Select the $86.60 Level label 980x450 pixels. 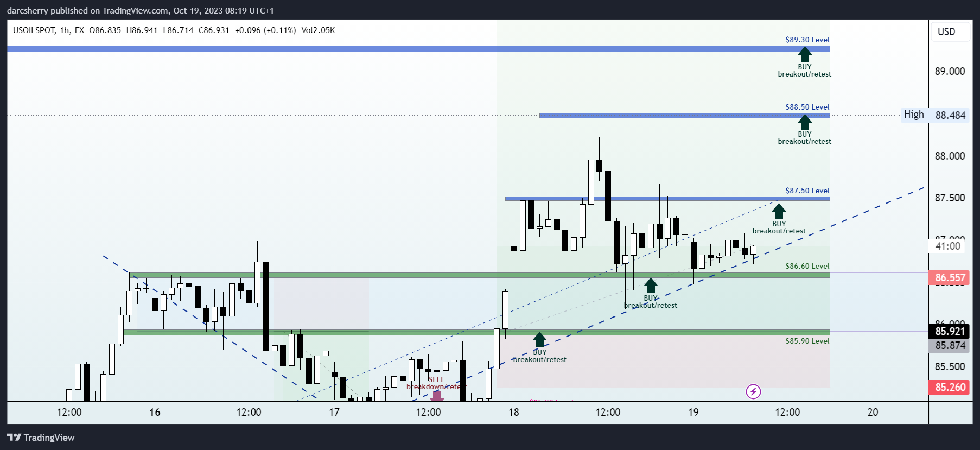pyautogui.click(x=807, y=266)
